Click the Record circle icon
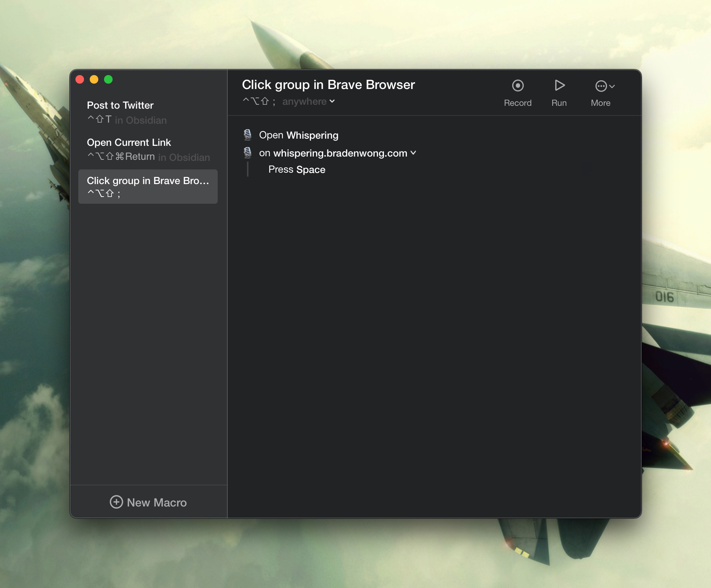The image size is (711, 588). (x=518, y=86)
